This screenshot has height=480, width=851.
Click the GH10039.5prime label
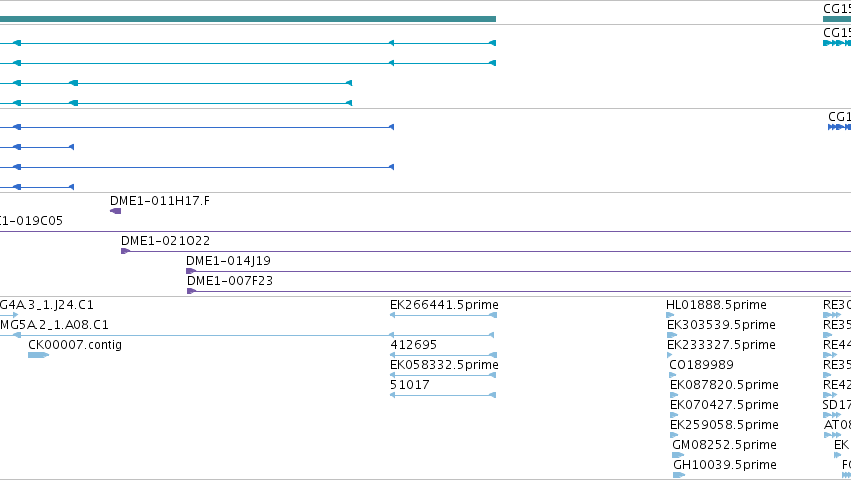point(725,465)
